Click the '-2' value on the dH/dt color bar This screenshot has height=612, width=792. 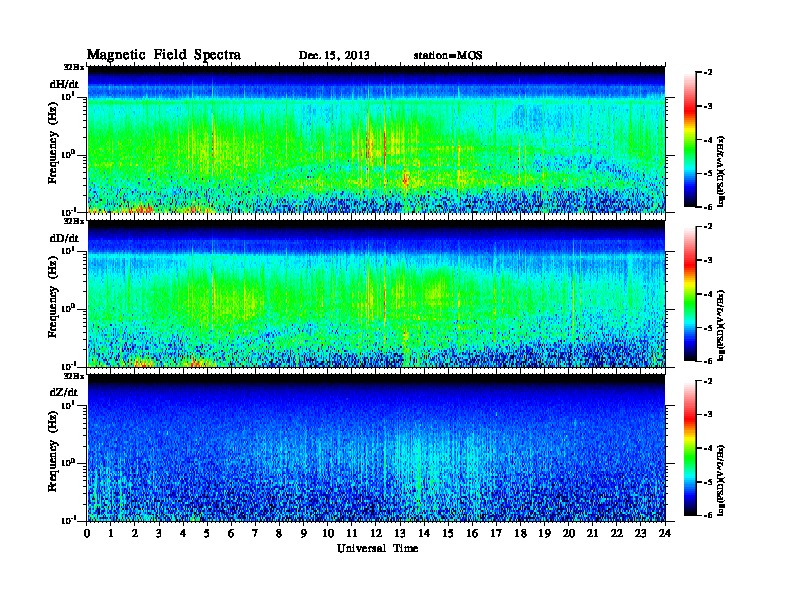[x=709, y=73]
